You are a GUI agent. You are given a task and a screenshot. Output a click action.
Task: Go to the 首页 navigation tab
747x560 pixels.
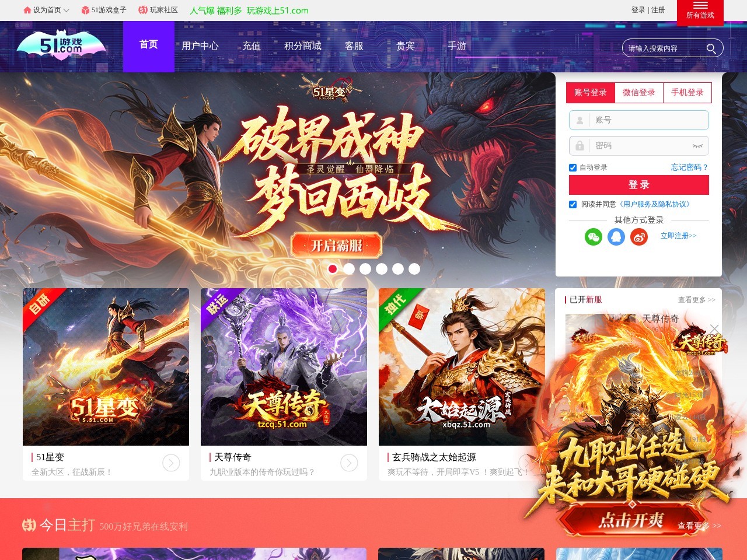pyautogui.click(x=149, y=46)
